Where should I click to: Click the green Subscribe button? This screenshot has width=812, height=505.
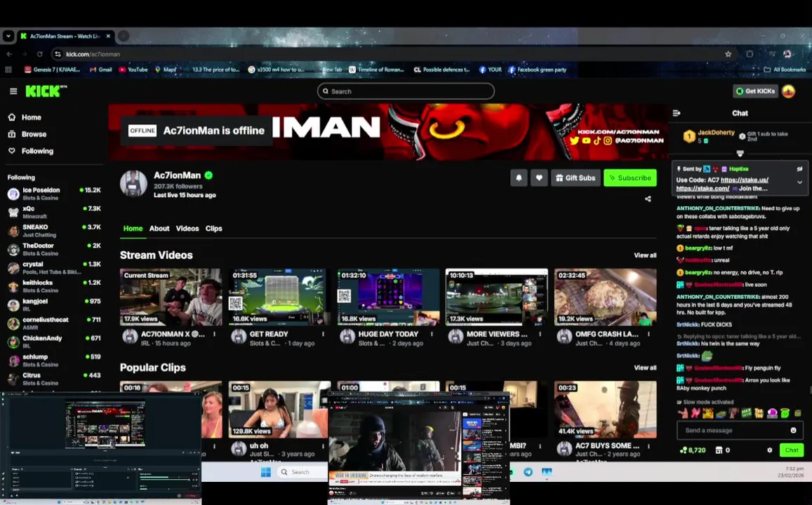(630, 177)
